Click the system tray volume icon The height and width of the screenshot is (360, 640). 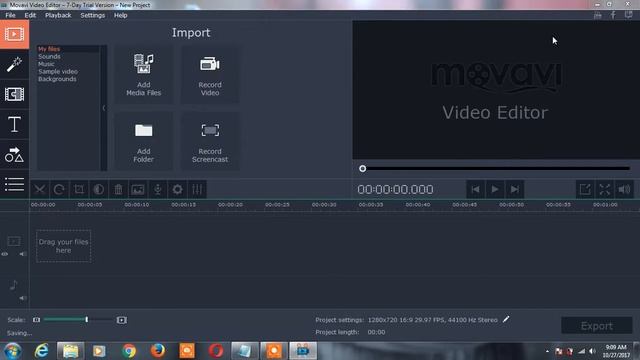[592, 351]
